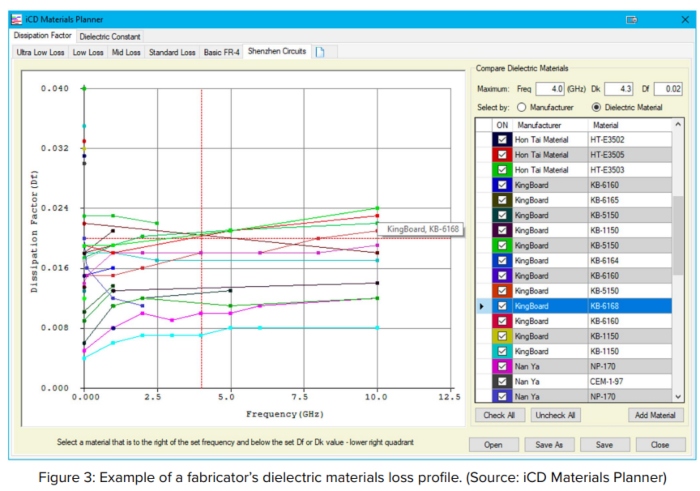This screenshot has width=700, height=491.
Task: Open the Basic FR-4 tab
Action: pyautogui.click(x=221, y=52)
